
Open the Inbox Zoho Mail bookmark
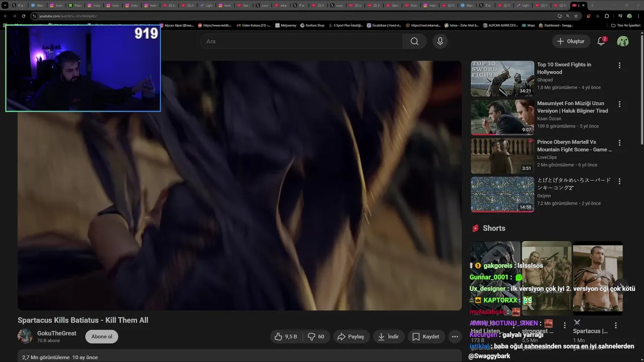click(461, 25)
